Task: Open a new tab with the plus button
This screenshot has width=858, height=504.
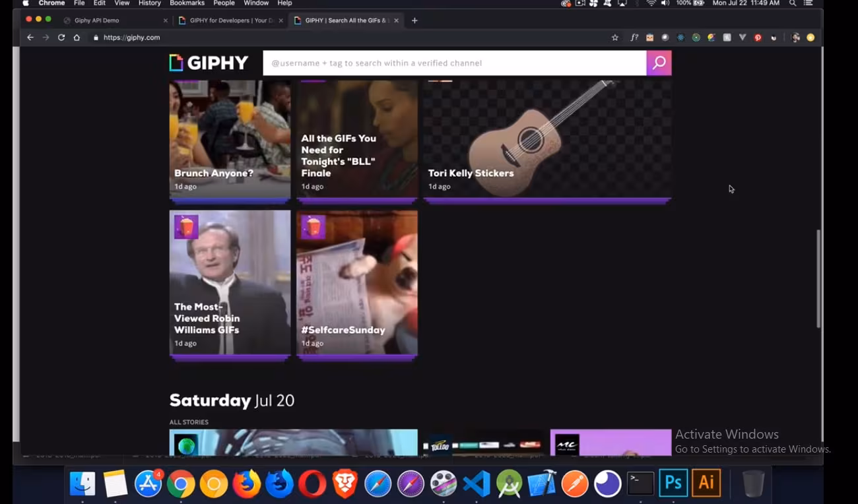Action: coord(414,20)
